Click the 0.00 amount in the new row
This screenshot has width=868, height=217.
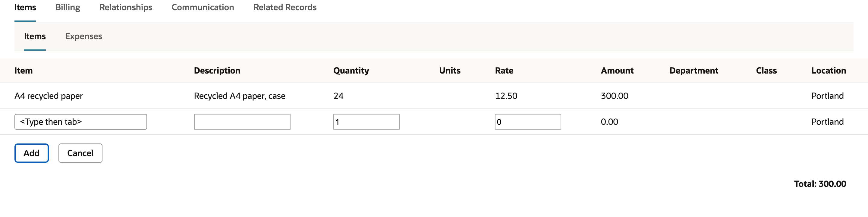tap(609, 122)
